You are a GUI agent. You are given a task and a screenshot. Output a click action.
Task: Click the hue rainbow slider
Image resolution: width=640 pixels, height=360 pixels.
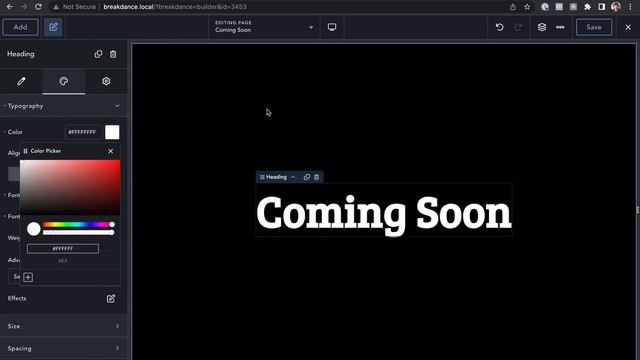point(78,224)
